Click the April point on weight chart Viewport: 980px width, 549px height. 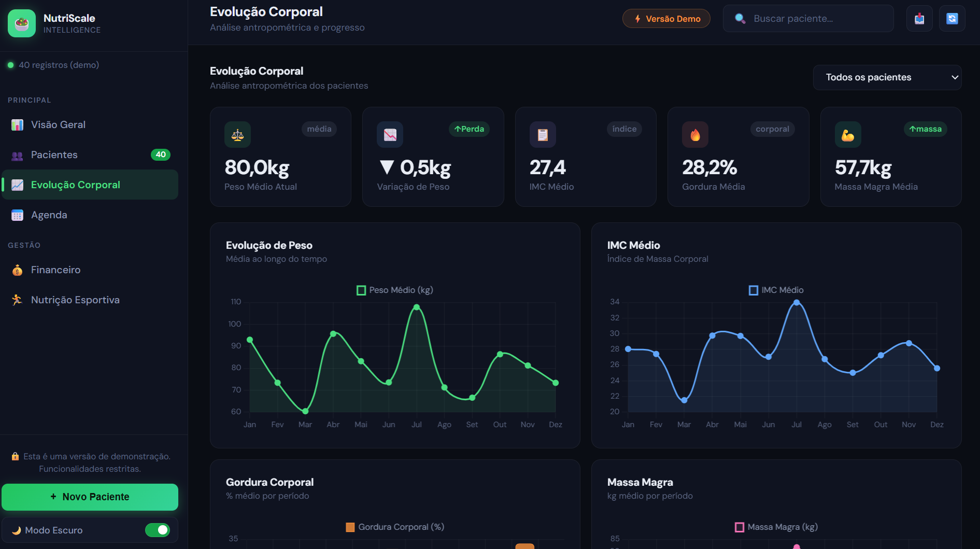(333, 334)
